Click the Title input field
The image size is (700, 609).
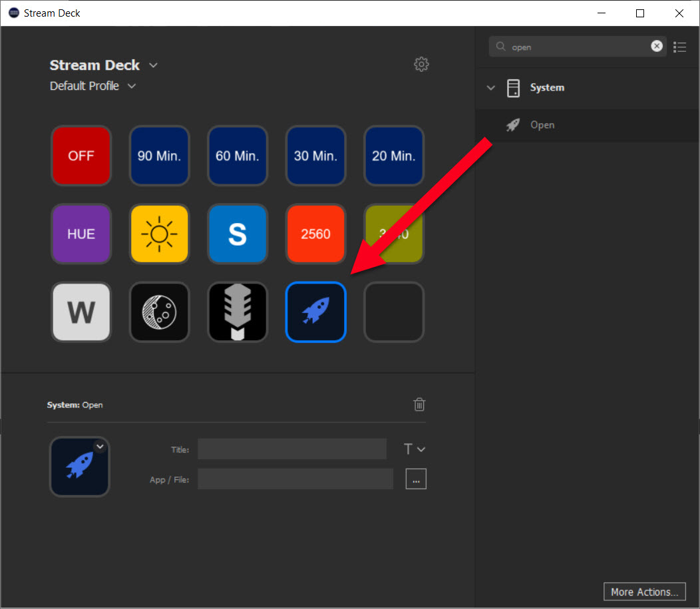[x=292, y=449]
